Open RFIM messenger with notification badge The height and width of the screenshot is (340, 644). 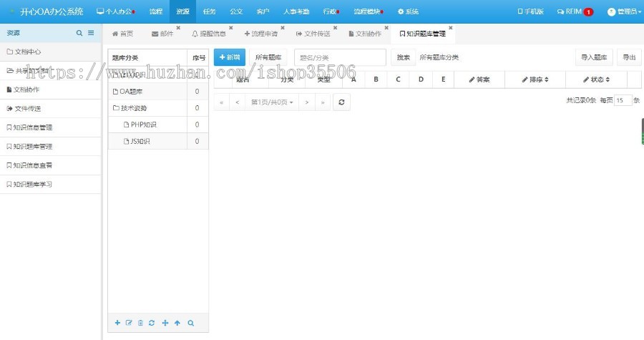point(575,11)
